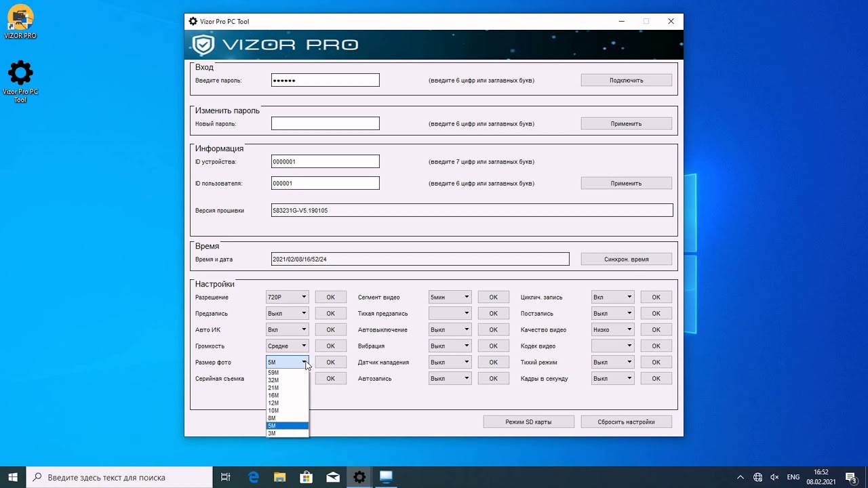Viewport: 868px width, 488px height.
Task: Collapse Размер фото dropdown
Action: [288, 362]
